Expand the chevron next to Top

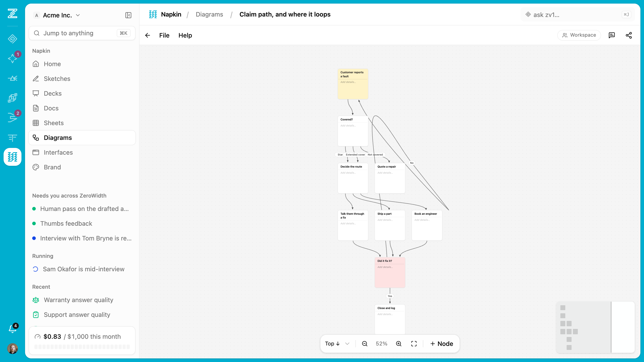pyautogui.click(x=347, y=344)
